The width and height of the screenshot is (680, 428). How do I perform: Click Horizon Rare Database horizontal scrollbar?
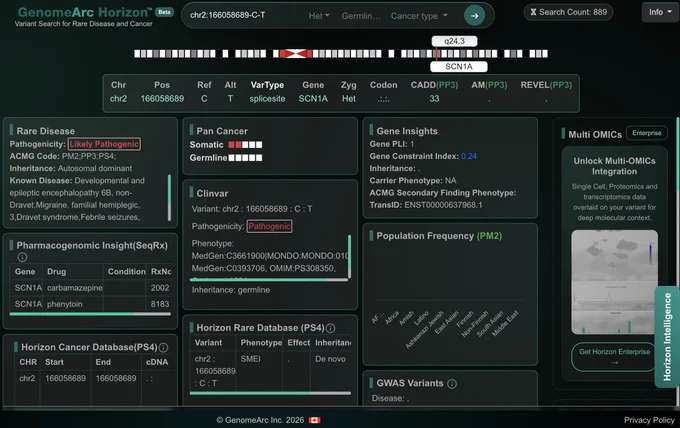coord(270,393)
